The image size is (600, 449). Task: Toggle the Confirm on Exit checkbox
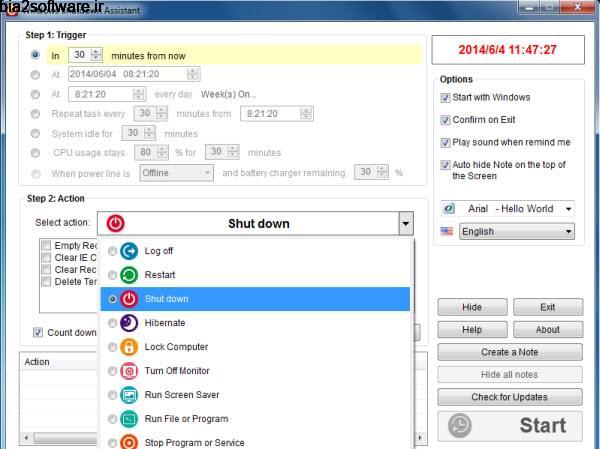coord(445,120)
